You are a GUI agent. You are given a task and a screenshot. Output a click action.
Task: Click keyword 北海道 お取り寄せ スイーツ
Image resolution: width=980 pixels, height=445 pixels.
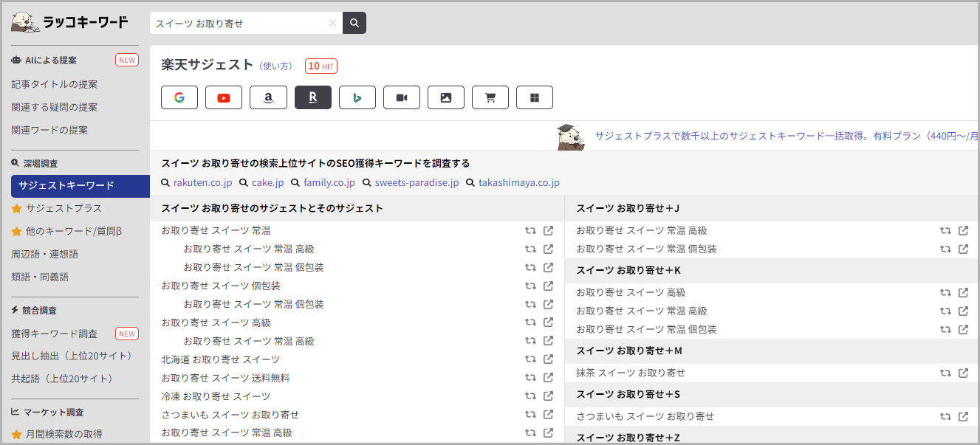click(x=221, y=359)
